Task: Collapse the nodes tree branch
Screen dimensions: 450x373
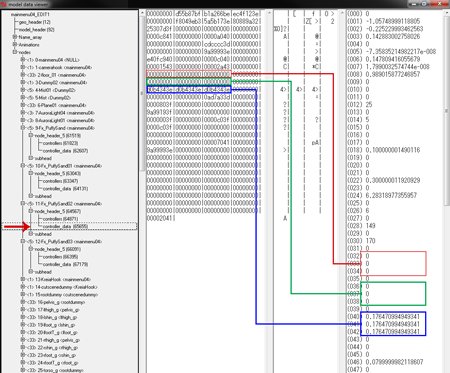Action: [x=15, y=52]
